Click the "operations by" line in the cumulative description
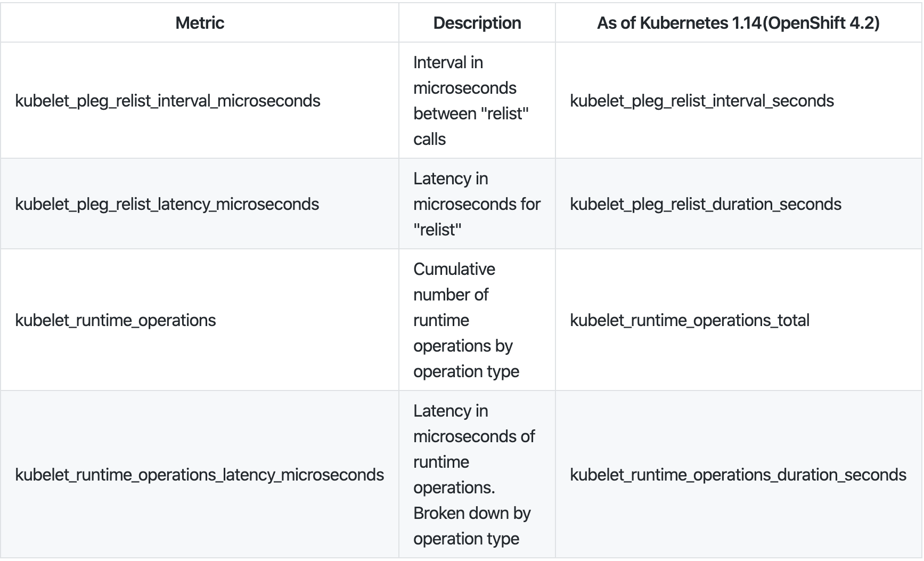Screen dimensions: 924x561 pyautogui.click(x=463, y=346)
